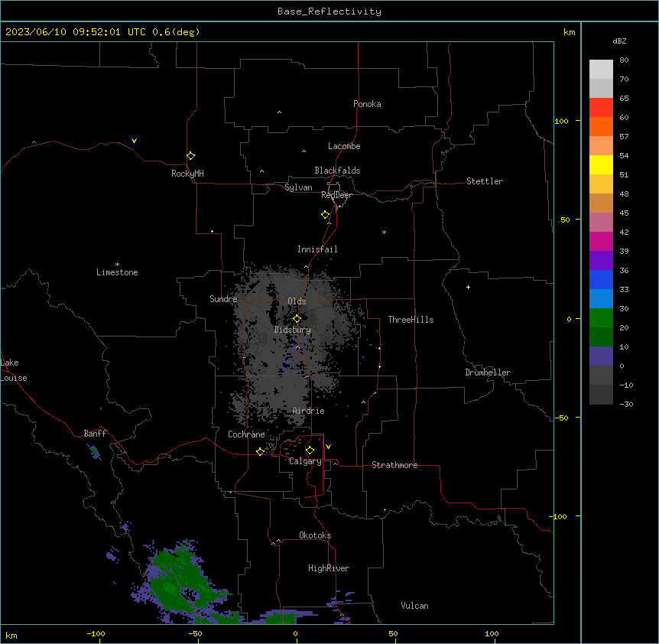The width and height of the screenshot is (659, 644).
Task: Click the Airdrie city label
Action: [x=309, y=411]
